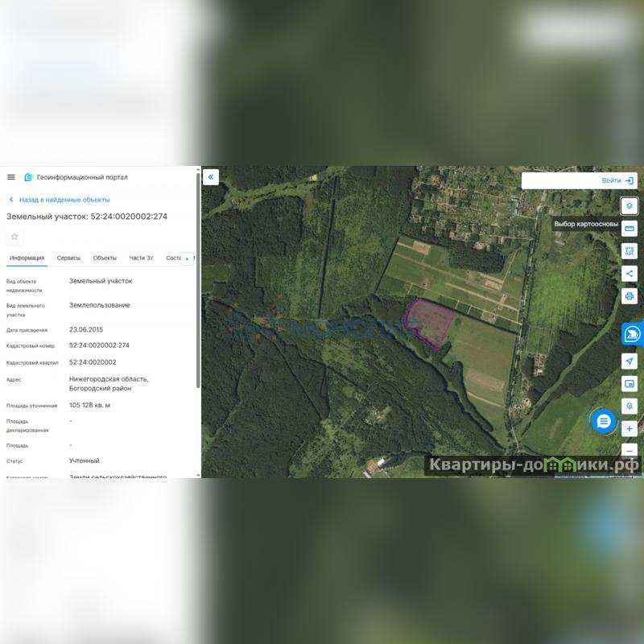The height and width of the screenshot is (644, 644).
Task: Click the highlighted purple land parcel on map
Action: pyautogui.click(x=430, y=324)
